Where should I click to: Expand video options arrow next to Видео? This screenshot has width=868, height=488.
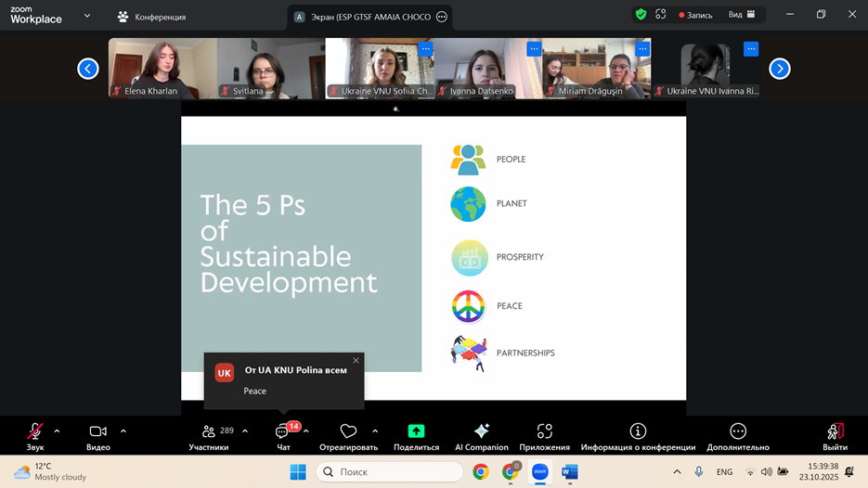pyautogui.click(x=123, y=430)
